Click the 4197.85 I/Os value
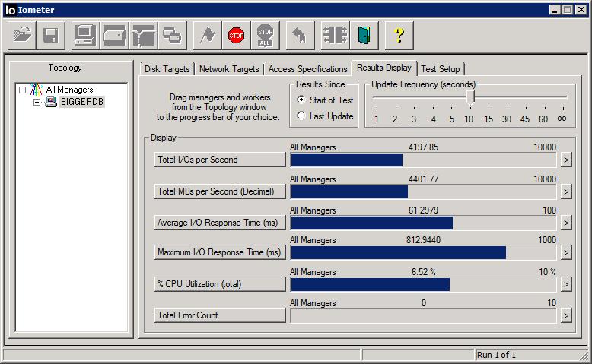 [x=423, y=147]
